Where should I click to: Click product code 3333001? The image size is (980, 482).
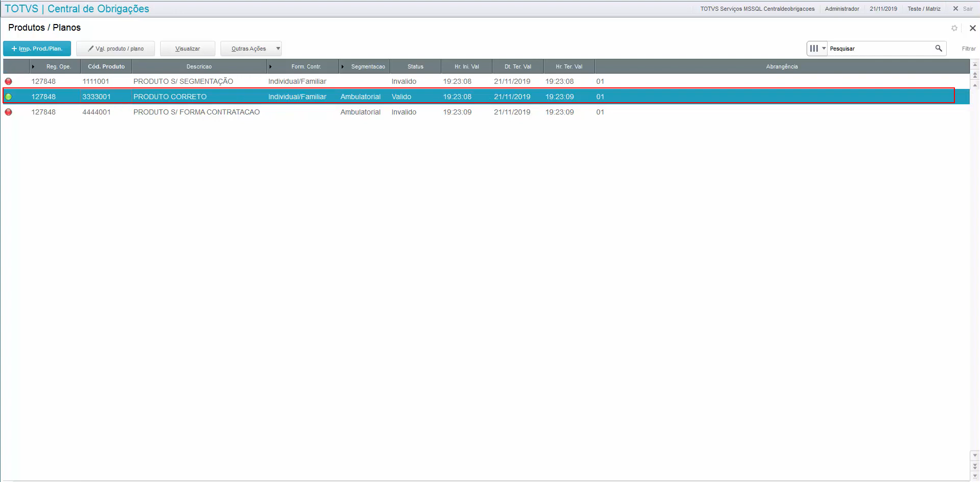pyautogui.click(x=96, y=97)
